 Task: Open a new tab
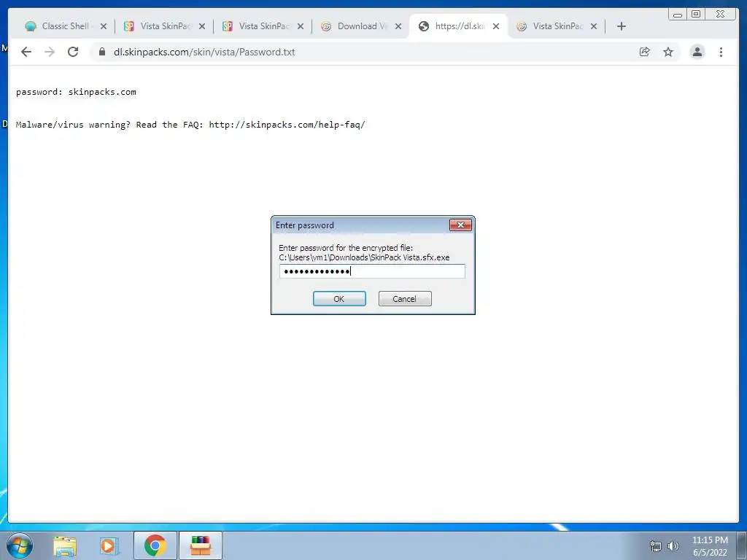click(622, 26)
